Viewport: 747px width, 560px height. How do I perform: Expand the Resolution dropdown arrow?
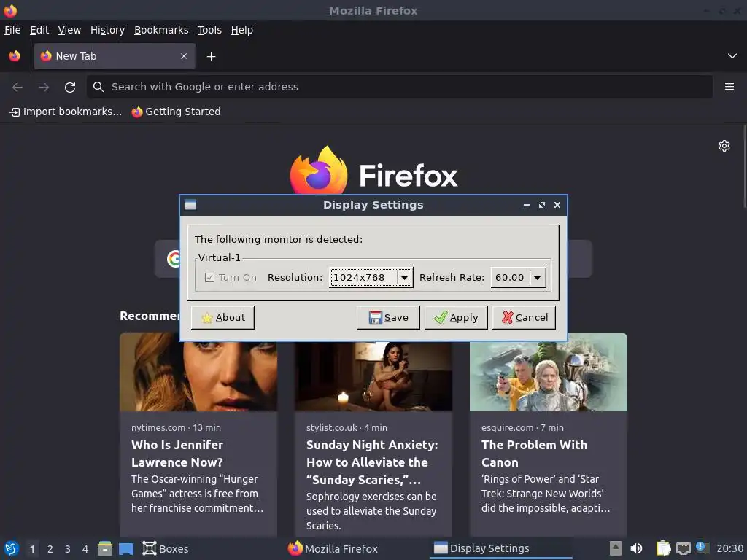pos(404,278)
